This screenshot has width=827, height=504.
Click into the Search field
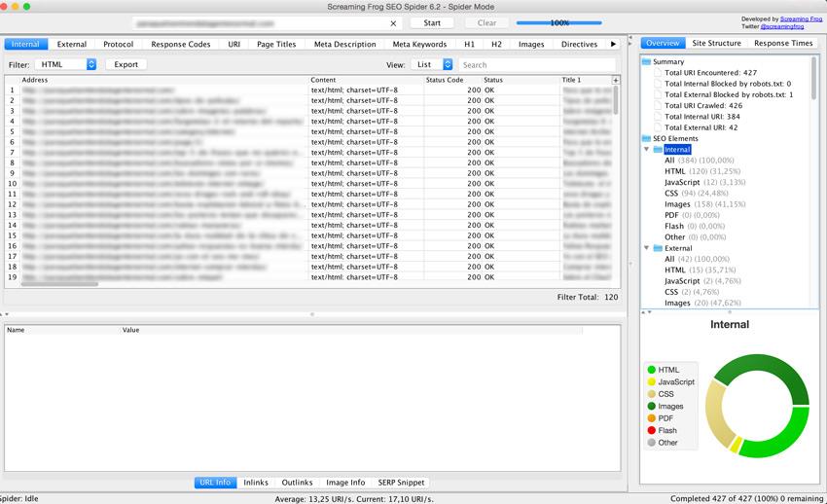(536, 65)
